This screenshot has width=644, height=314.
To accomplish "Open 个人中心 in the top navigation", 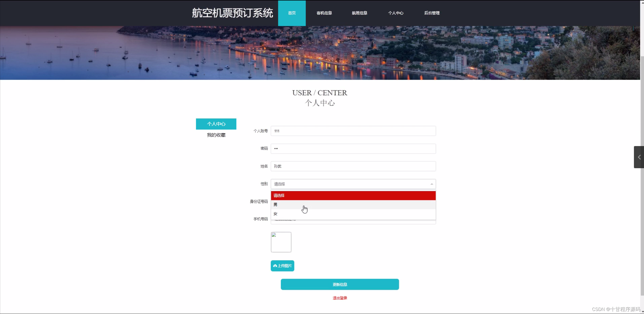I will tap(396, 13).
